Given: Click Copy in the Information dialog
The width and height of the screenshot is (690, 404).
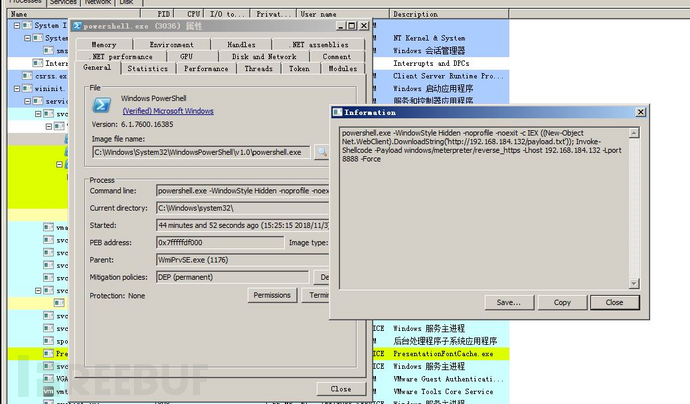Looking at the screenshot, I should tap(562, 302).
